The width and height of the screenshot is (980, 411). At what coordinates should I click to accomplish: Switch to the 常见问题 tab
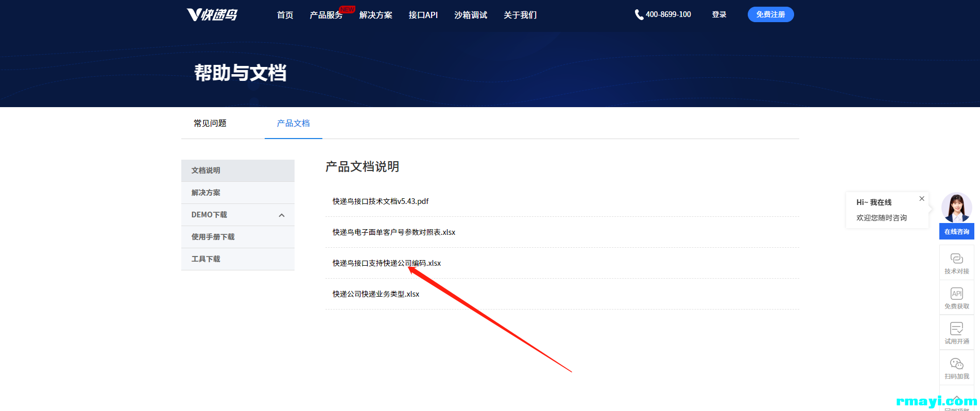tap(210, 123)
